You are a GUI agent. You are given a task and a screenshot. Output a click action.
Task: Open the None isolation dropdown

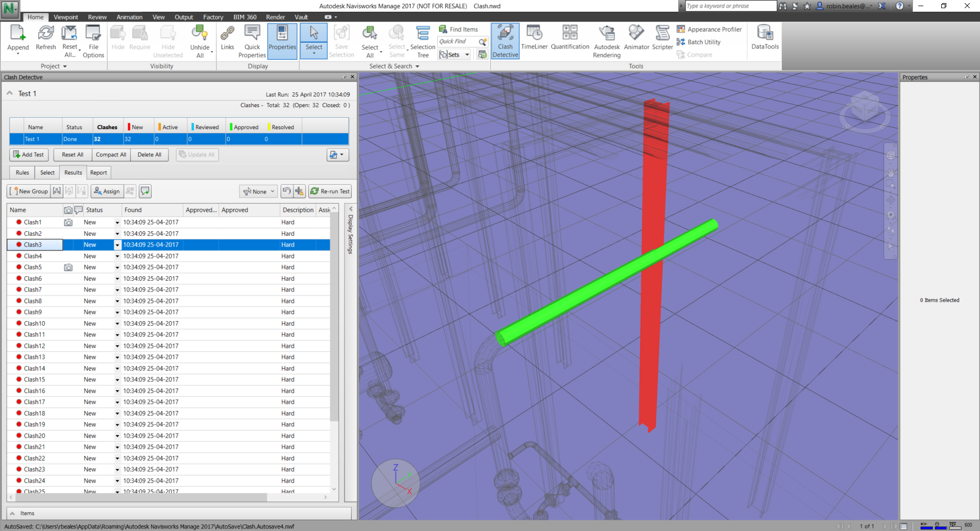pos(259,191)
